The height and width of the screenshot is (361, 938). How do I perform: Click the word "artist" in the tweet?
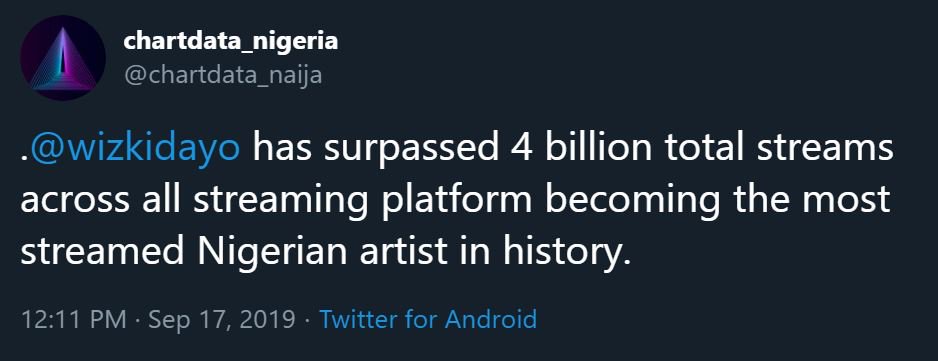404,252
